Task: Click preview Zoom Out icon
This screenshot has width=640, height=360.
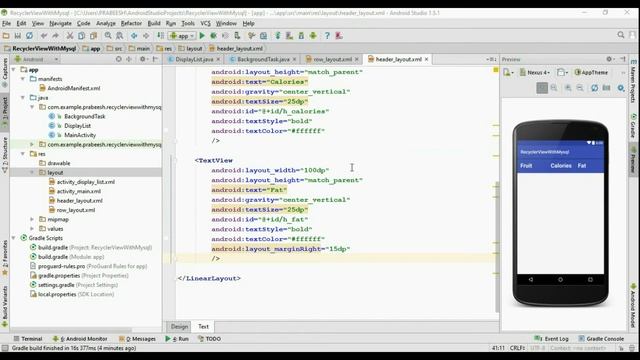Action: point(580,88)
